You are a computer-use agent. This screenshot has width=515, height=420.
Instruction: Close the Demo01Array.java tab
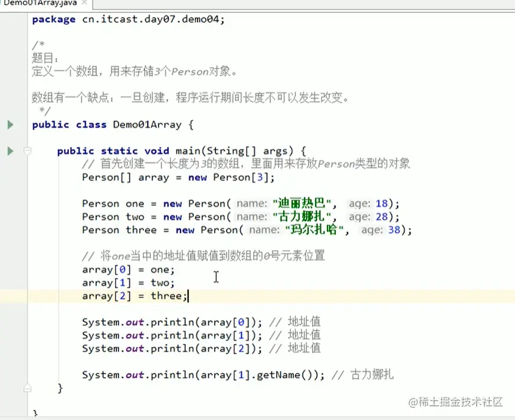coord(84,2)
